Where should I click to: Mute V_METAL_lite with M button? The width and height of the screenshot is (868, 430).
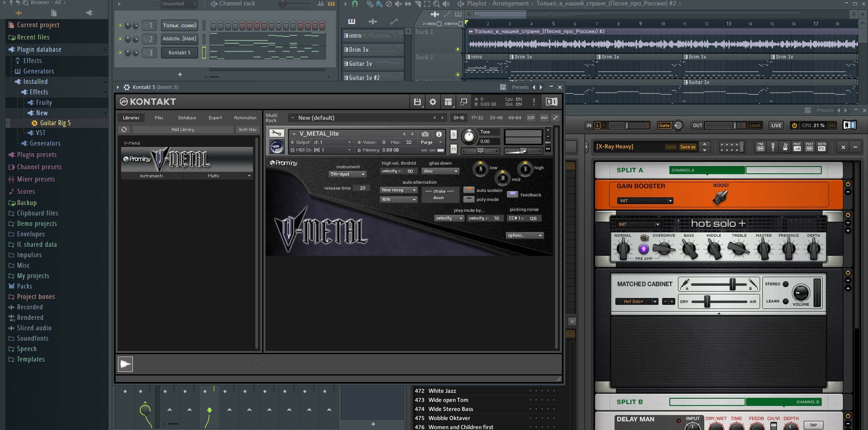point(454,149)
